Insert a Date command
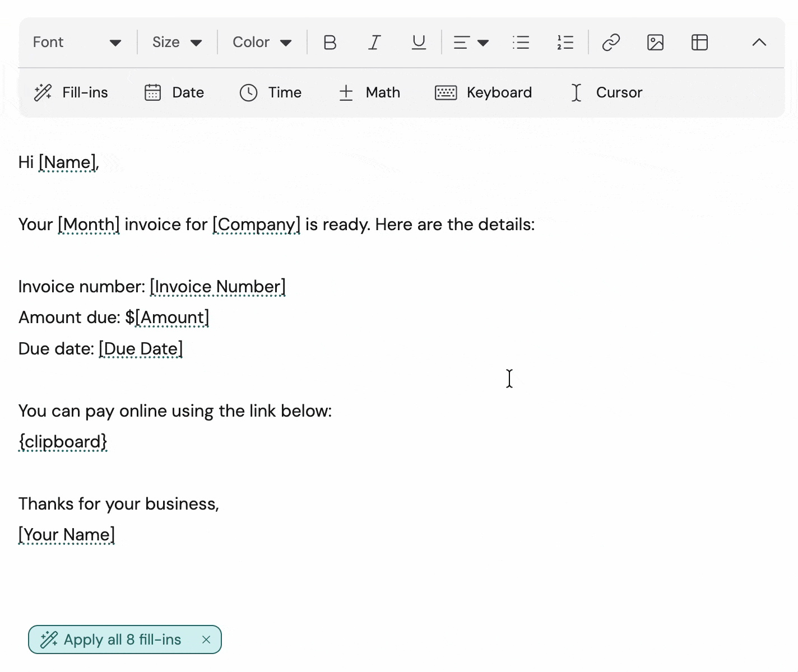 click(174, 92)
